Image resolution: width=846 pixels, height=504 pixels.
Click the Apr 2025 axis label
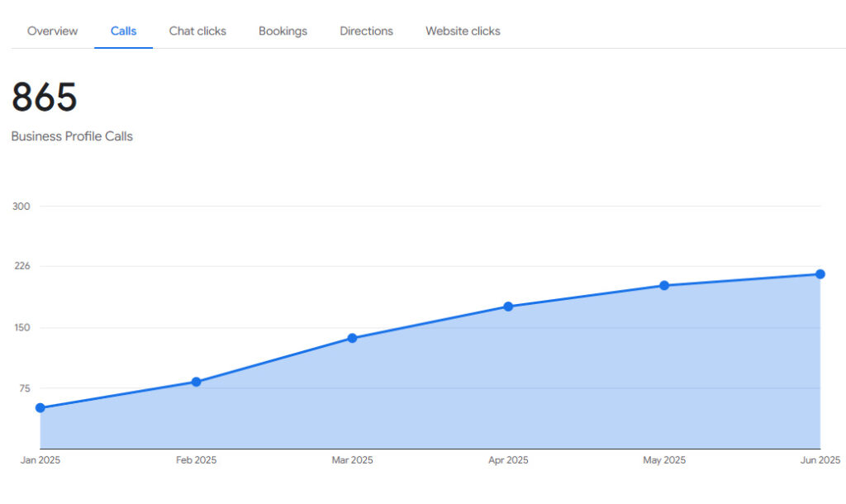(x=508, y=460)
